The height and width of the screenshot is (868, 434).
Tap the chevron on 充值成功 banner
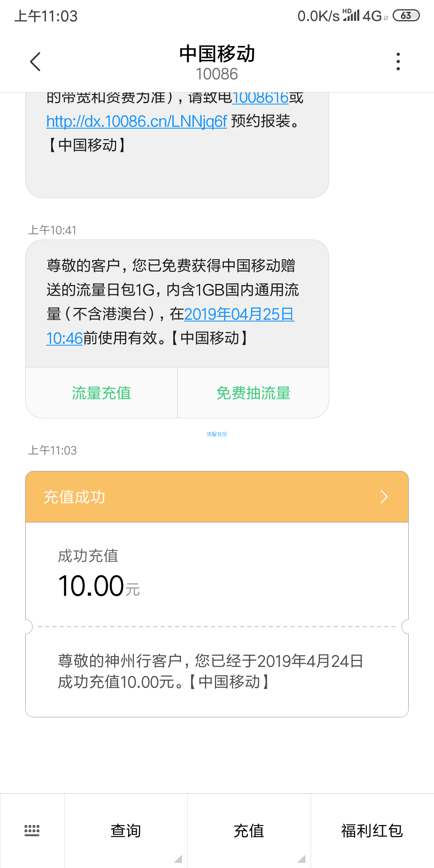tap(384, 497)
